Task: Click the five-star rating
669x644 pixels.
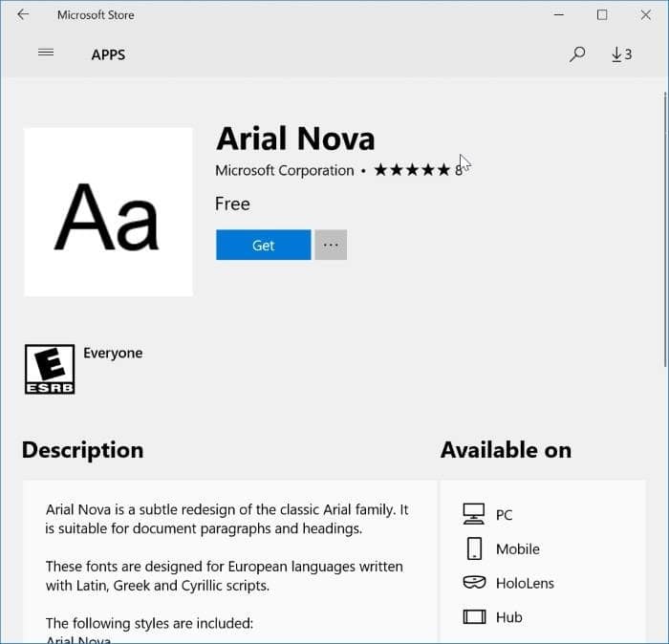Action: (x=412, y=170)
